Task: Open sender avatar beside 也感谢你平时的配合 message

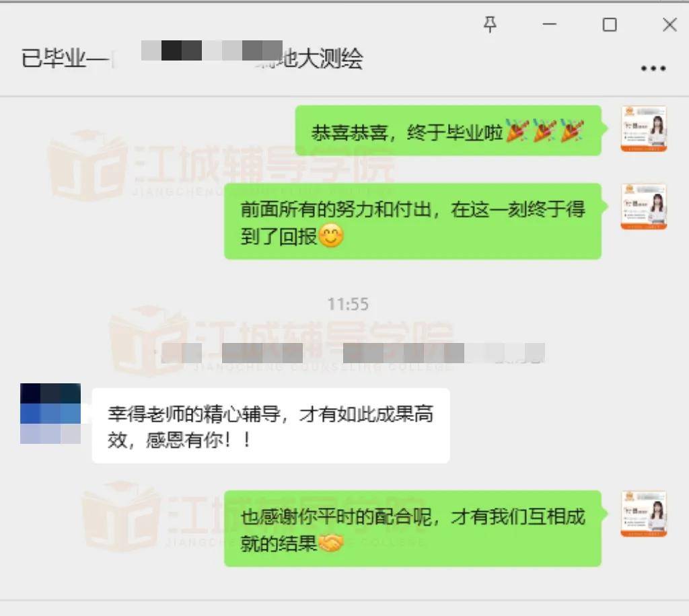Action: [x=644, y=514]
